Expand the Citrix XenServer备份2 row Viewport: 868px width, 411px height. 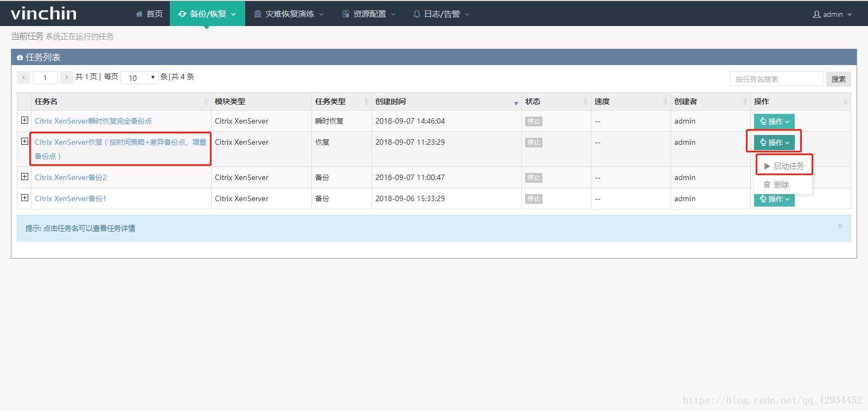24,177
